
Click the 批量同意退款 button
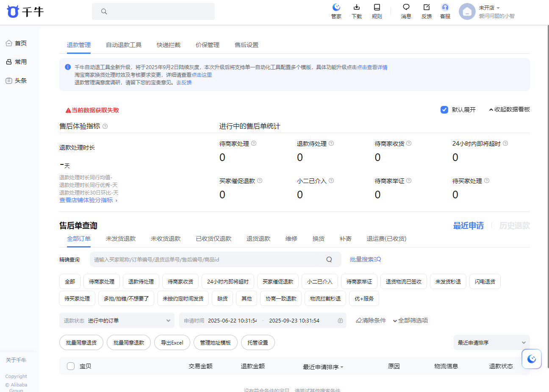coord(129,342)
